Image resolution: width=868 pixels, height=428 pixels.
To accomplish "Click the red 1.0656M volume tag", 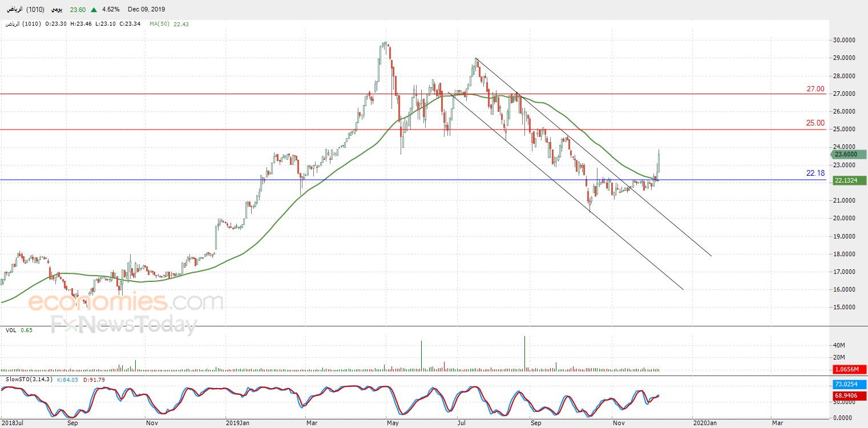I will pos(849,370).
